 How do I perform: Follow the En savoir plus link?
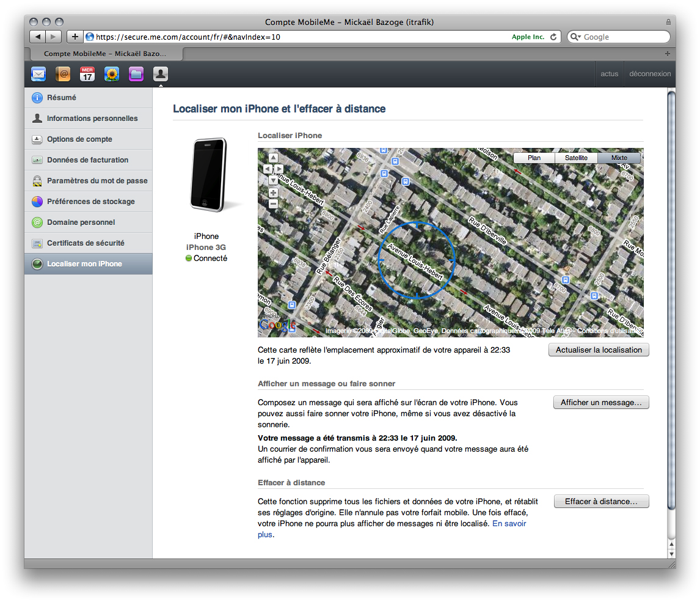pyautogui.click(x=509, y=523)
